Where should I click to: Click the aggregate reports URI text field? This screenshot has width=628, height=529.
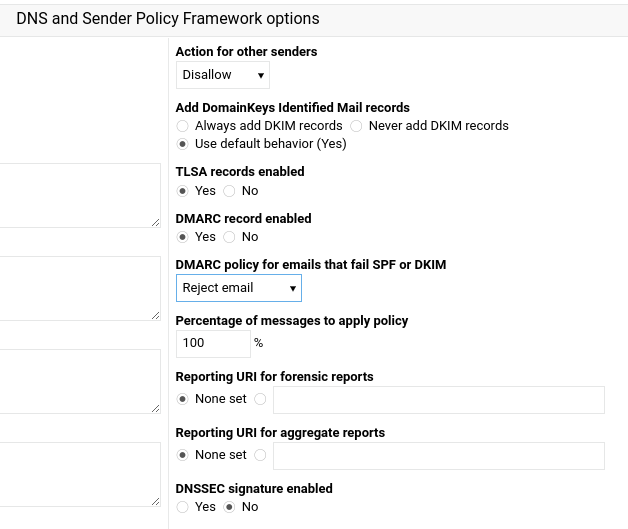[x=439, y=456]
